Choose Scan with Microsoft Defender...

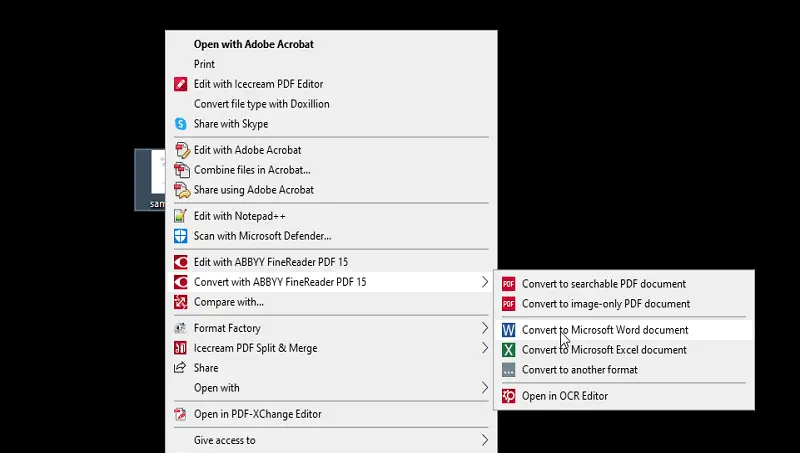click(x=332, y=236)
